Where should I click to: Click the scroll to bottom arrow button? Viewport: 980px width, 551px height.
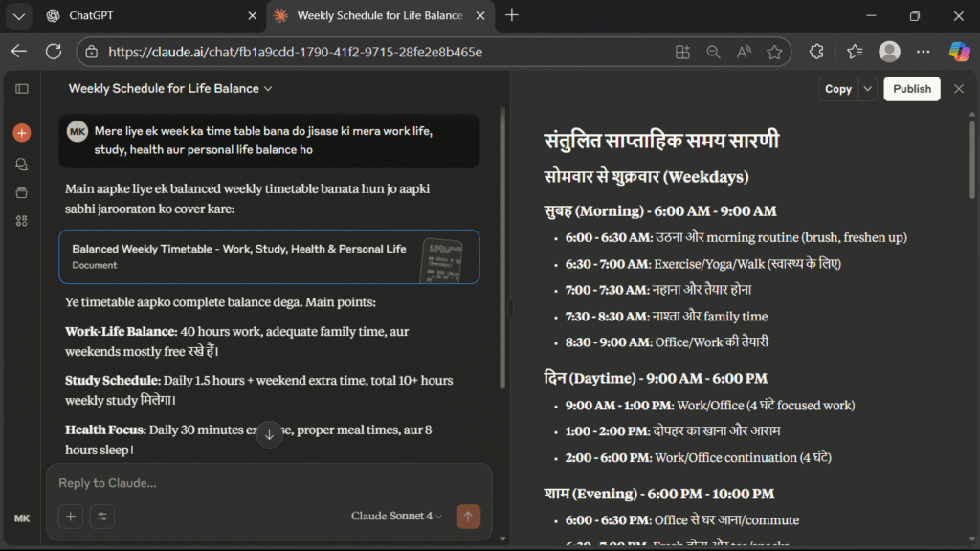tap(269, 434)
